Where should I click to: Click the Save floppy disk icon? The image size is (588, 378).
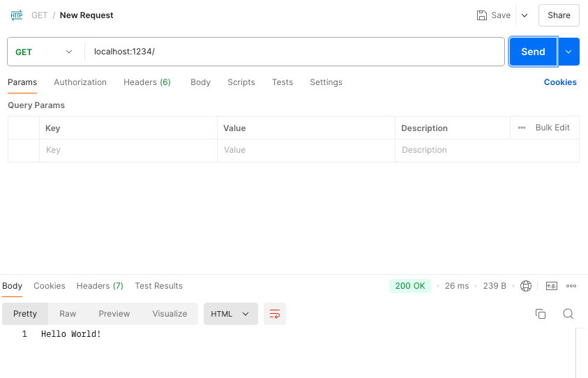(x=481, y=15)
